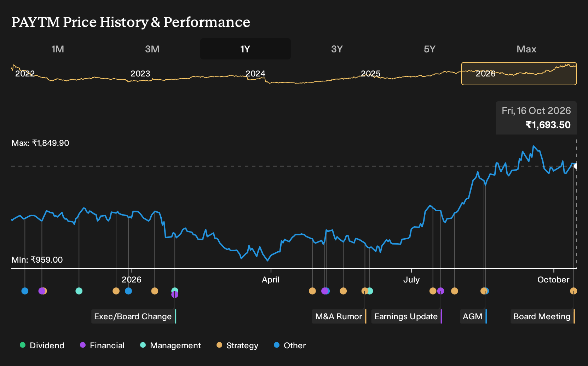Toggle the Other legend item
Image resolution: width=588 pixels, height=366 pixels.
290,345
